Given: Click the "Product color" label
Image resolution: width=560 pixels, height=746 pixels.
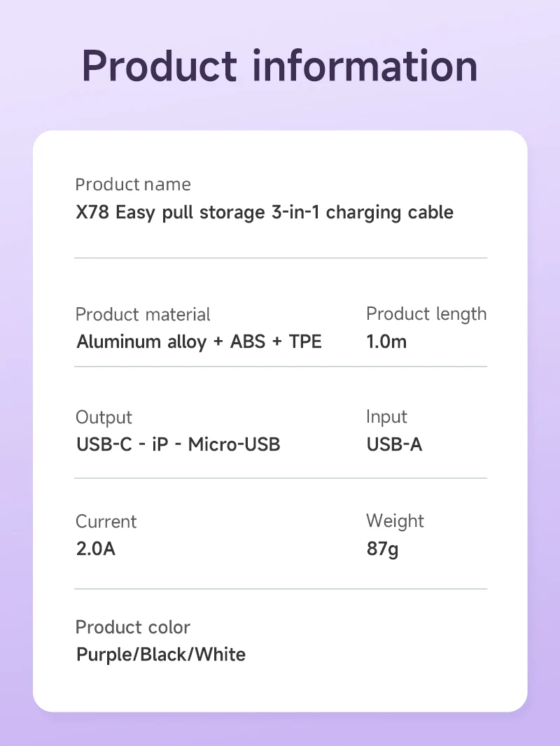Looking at the screenshot, I should [133, 627].
